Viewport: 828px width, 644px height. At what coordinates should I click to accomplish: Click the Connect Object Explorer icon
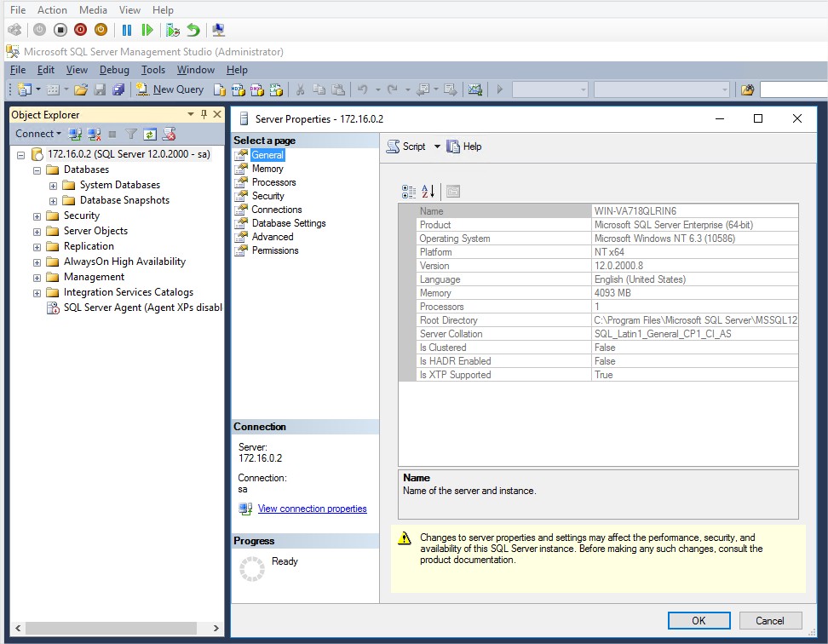pyautogui.click(x=75, y=134)
